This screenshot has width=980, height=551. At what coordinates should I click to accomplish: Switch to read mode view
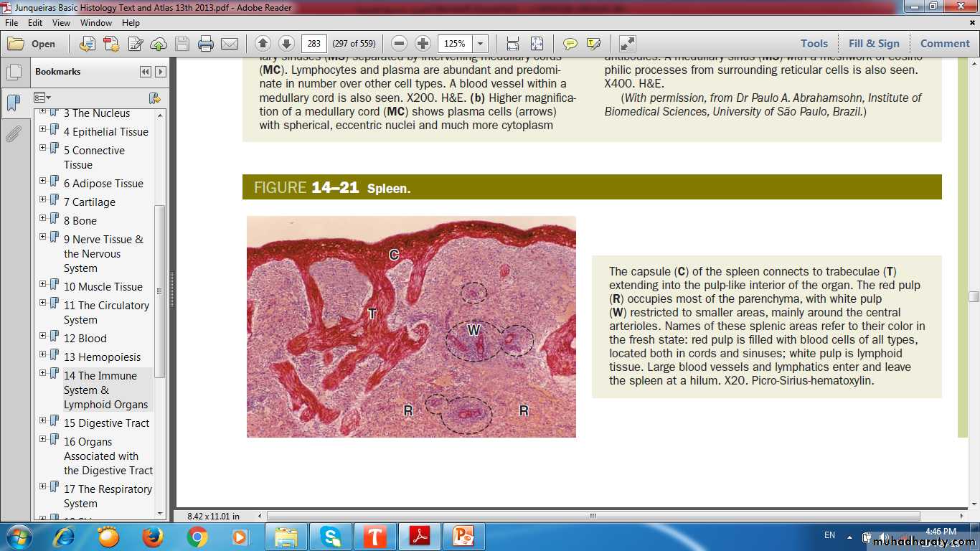coord(627,44)
